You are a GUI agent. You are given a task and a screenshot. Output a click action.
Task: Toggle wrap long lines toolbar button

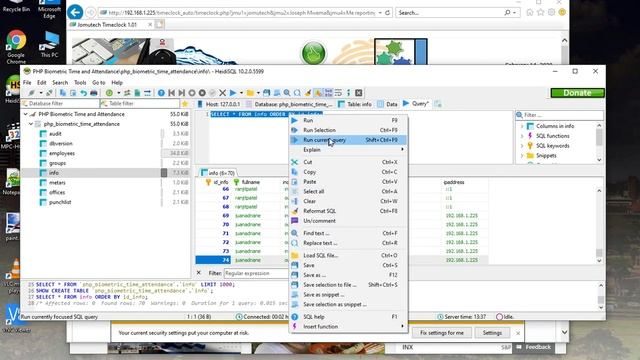tap(338, 93)
